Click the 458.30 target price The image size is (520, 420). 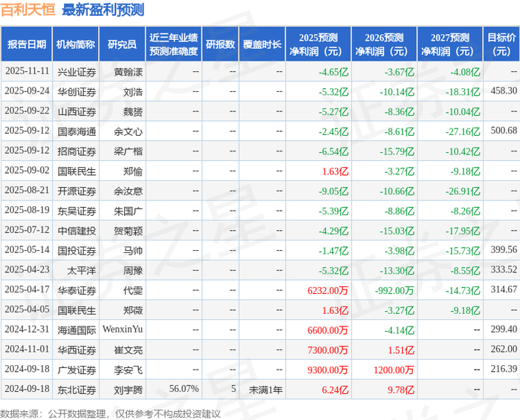coord(504,91)
